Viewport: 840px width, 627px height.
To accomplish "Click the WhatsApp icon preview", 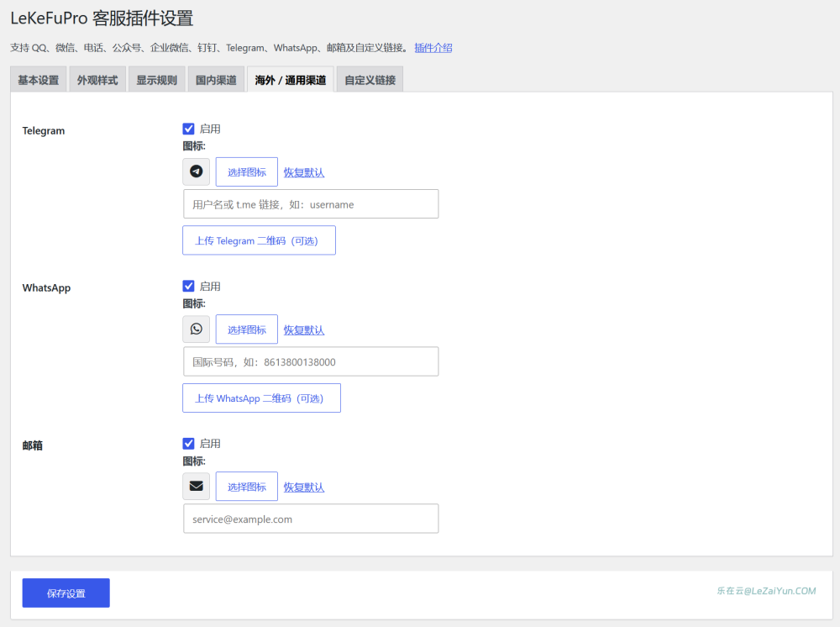I will 196,329.
